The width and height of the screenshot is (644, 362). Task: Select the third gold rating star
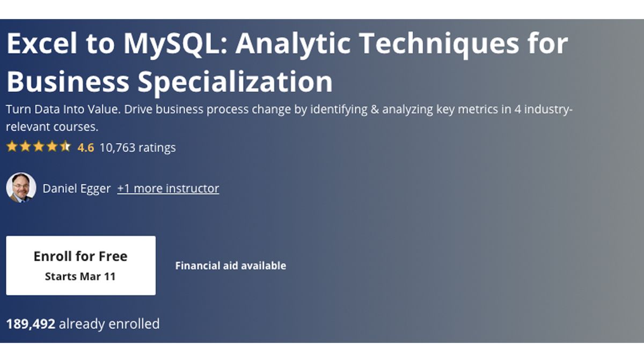pos(38,147)
